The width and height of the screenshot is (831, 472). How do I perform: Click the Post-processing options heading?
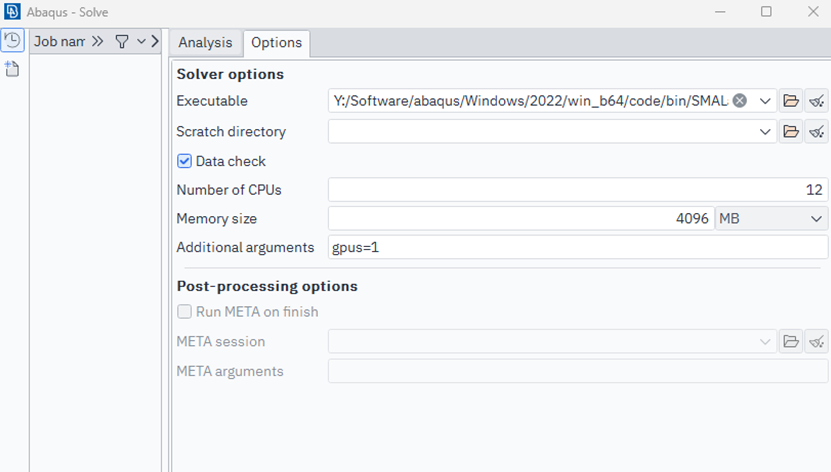pyautogui.click(x=267, y=286)
